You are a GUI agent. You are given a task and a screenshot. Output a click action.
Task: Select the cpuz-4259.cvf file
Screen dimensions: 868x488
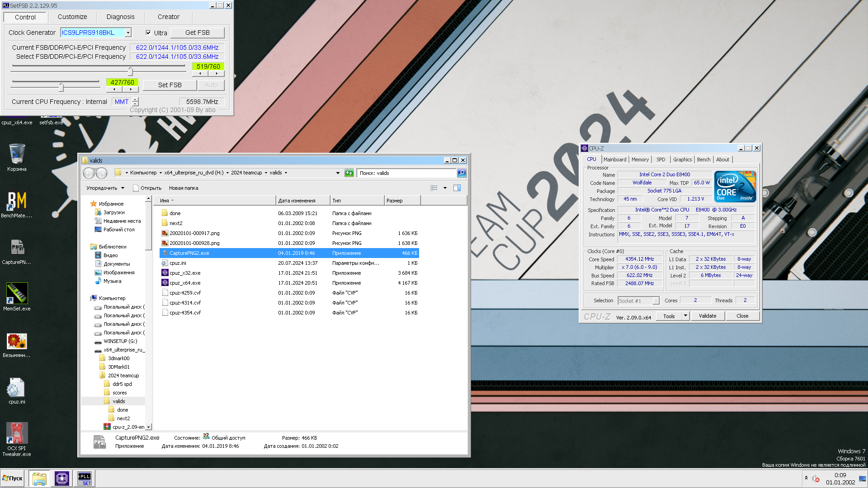point(185,293)
